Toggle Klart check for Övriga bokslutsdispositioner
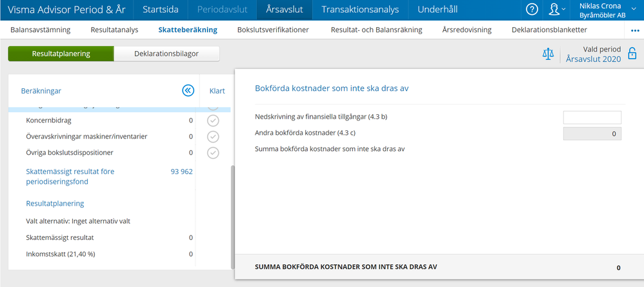Viewport: 644px width, 287px height. tap(213, 153)
